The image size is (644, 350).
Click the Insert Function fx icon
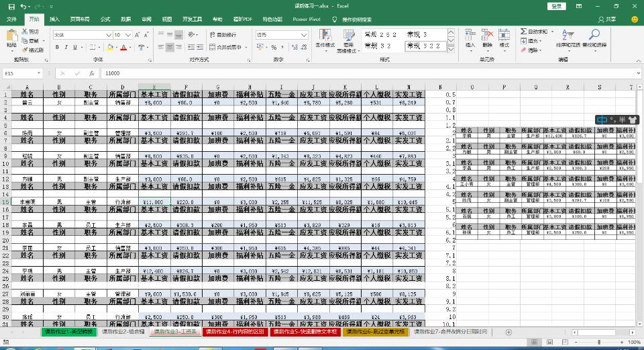point(91,73)
